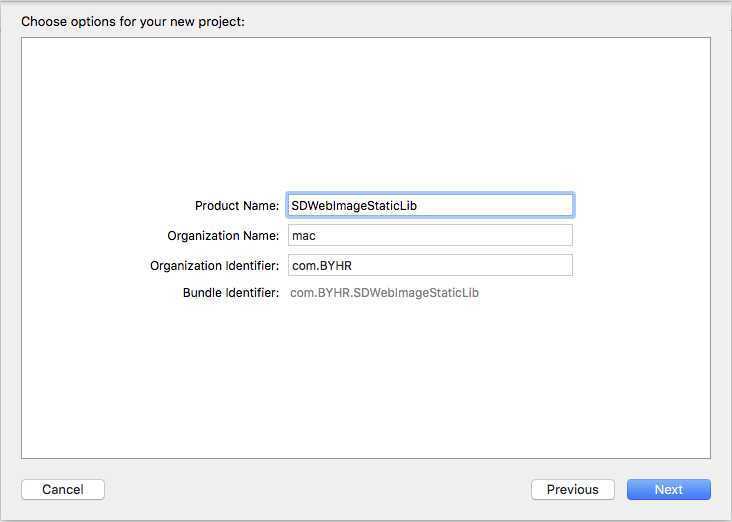The width and height of the screenshot is (732, 522).
Task: Click the Cancel button
Action: click(x=63, y=489)
